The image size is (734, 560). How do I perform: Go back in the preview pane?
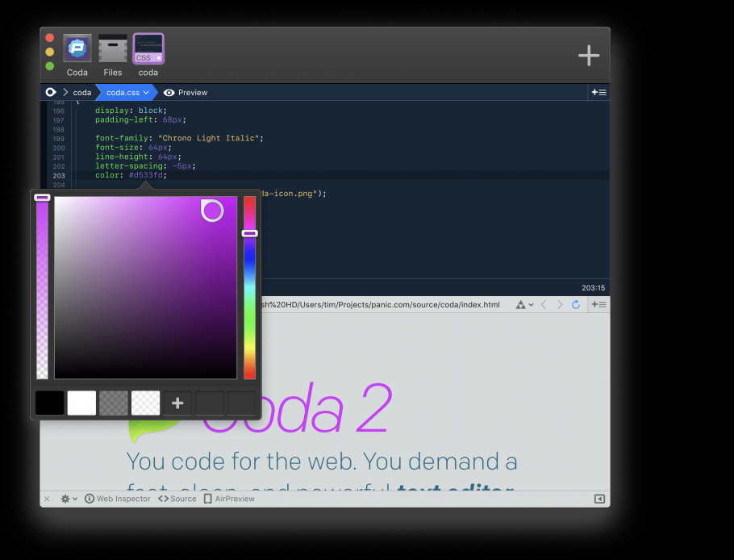[544, 305]
